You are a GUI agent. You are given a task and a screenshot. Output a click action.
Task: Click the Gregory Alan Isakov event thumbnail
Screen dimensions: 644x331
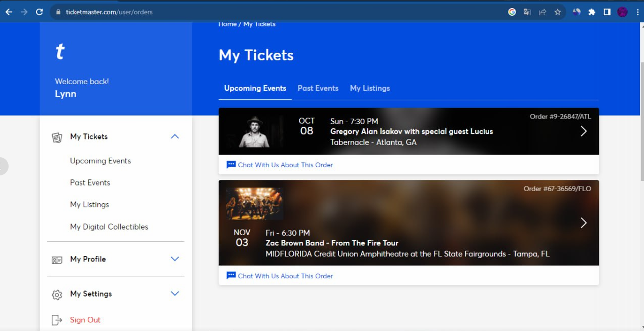coord(254,131)
